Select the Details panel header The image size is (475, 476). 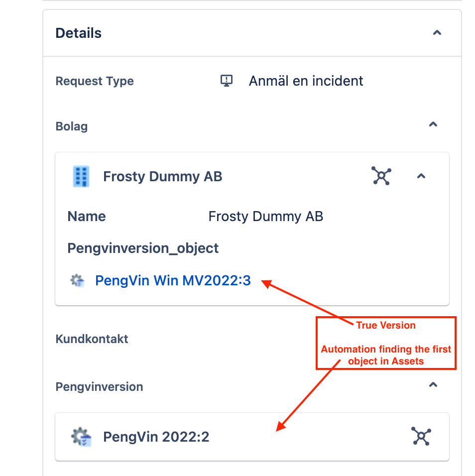[78, 32]
